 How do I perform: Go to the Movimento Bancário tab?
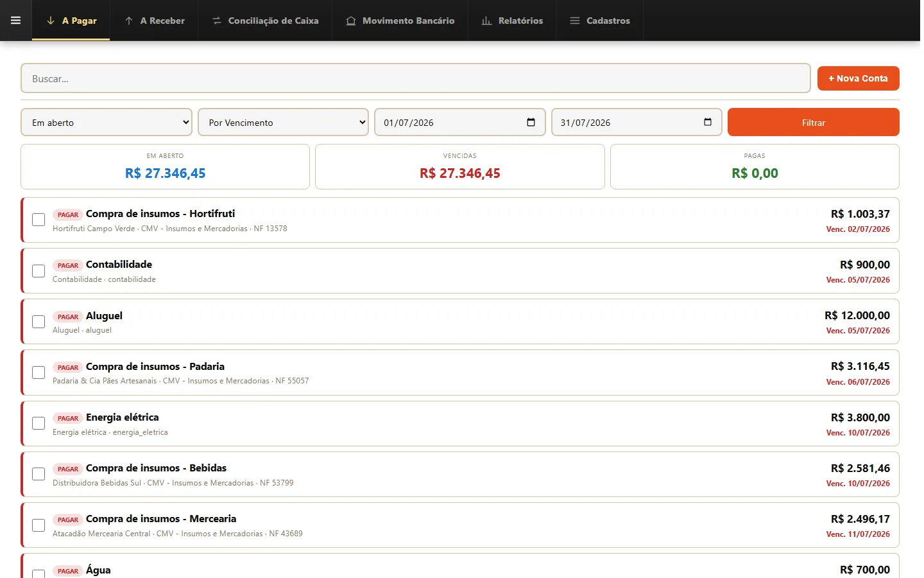[400, 21]
